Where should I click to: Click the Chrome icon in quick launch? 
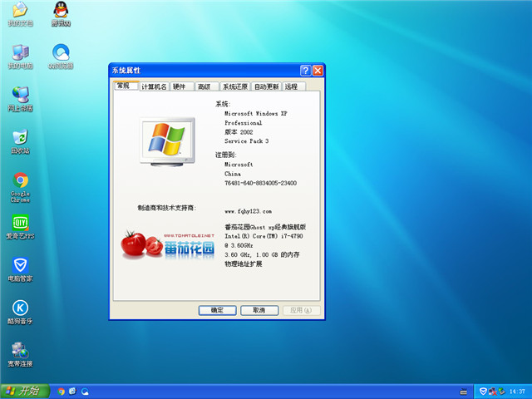61,392
